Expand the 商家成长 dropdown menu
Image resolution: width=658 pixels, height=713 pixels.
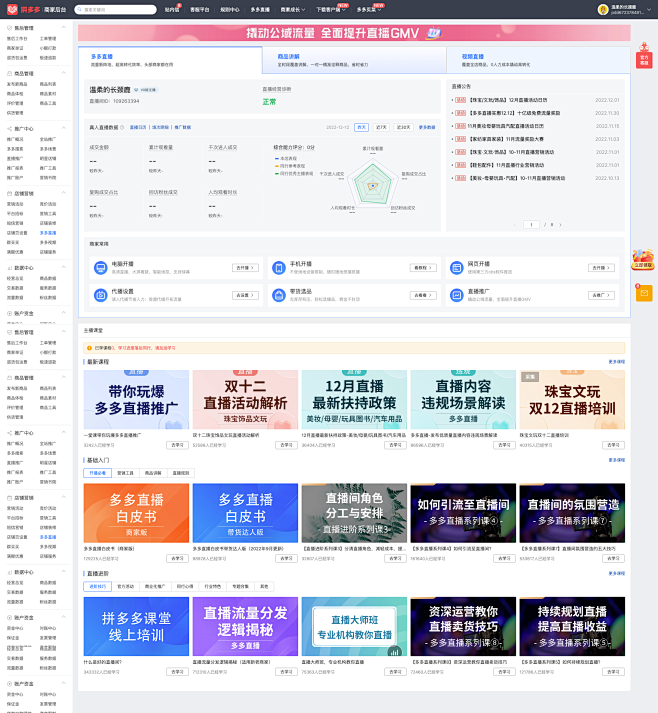[x=292, y=10]
